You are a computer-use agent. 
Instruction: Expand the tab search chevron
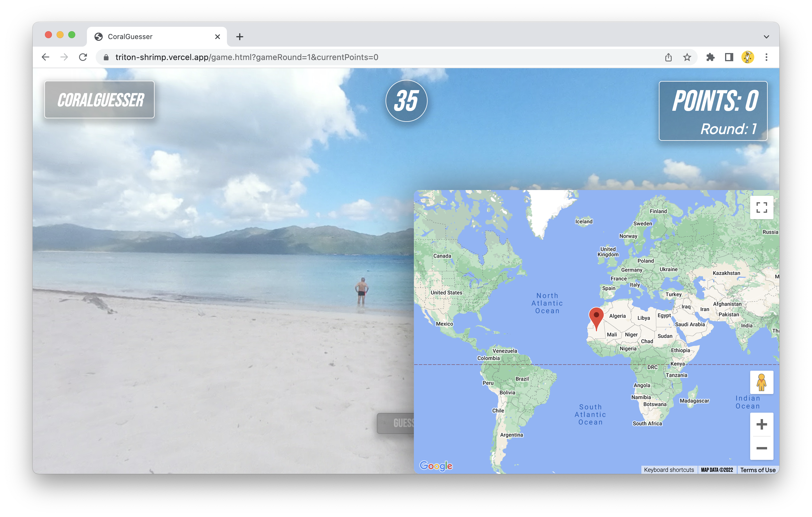[x=766, y=37]
